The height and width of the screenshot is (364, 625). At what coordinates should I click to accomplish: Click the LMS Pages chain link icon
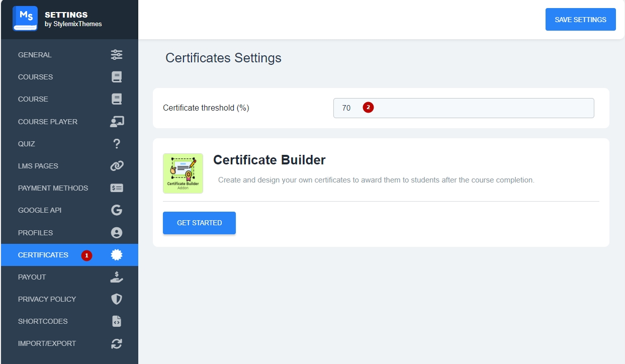(x=117, y=166)
